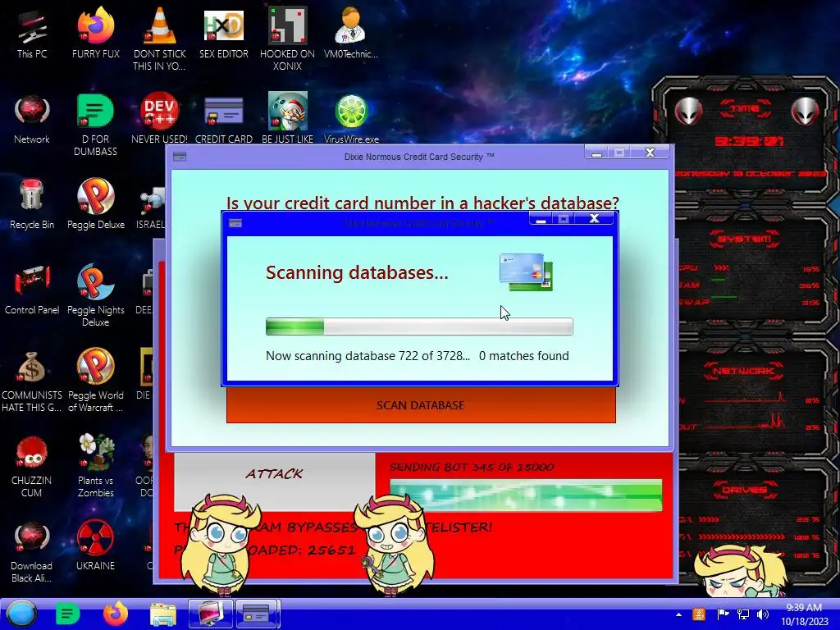Open the network tray icon
The width and height of the screenshot is (840, 630).
point(743,614)
